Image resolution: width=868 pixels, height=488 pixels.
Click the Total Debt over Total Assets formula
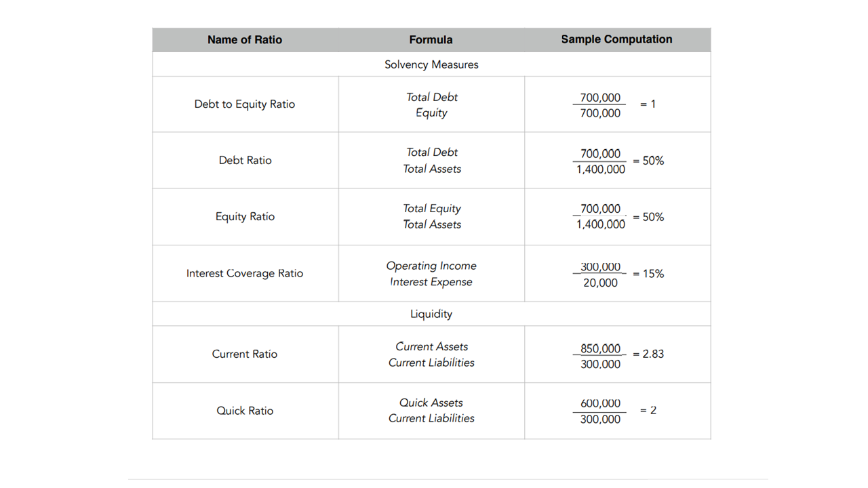[x=432, y=161]
